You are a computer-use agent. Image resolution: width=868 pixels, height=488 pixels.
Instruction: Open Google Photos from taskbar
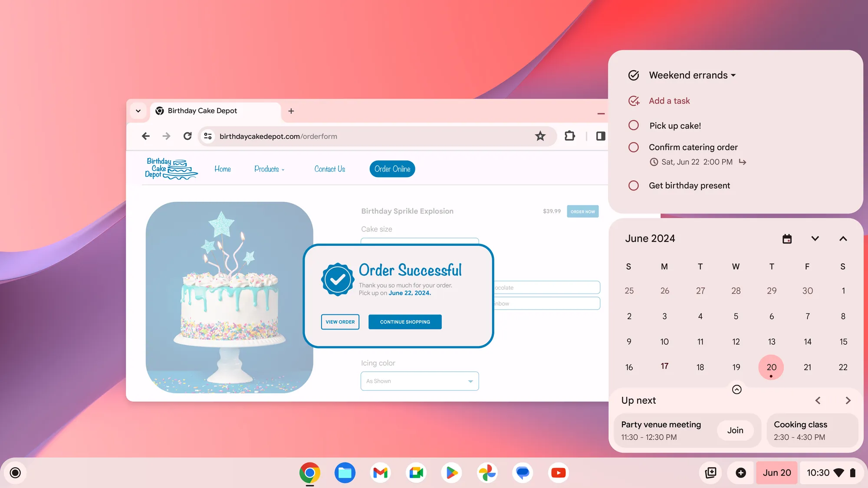(x=488, y=472)
